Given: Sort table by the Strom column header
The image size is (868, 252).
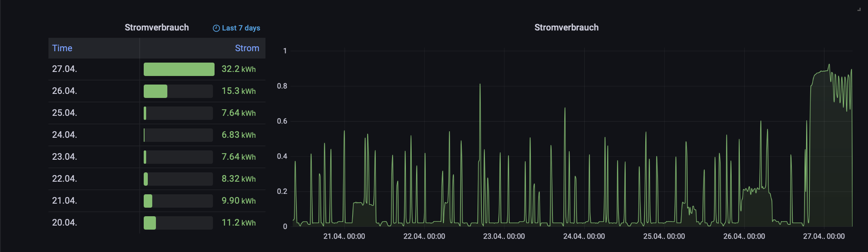Looking at the screenshot, I should [247, 48].
